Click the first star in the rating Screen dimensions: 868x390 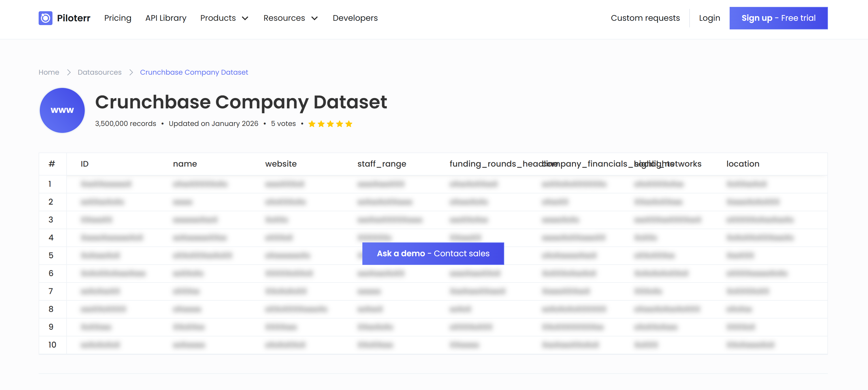click(311, 124)
